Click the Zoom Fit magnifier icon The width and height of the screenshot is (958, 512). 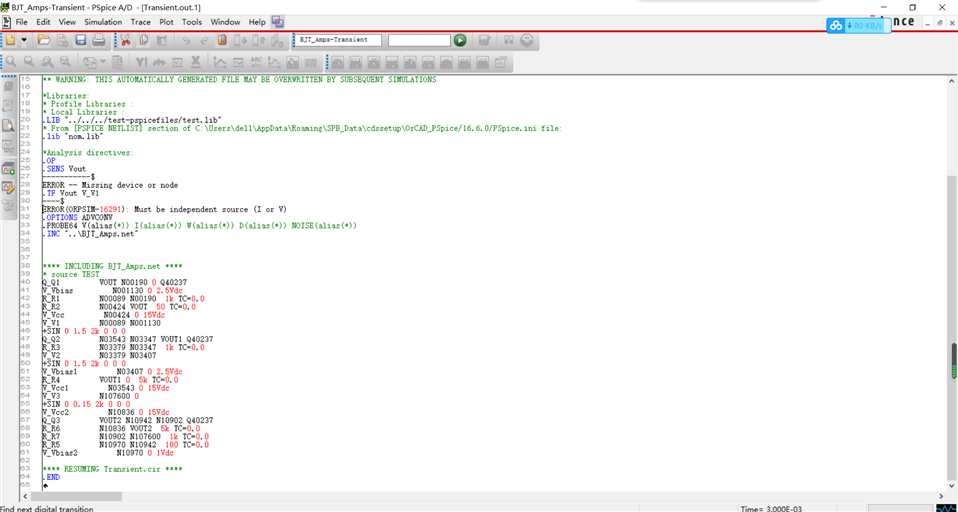pyautogui.click(x=65, y=62)
